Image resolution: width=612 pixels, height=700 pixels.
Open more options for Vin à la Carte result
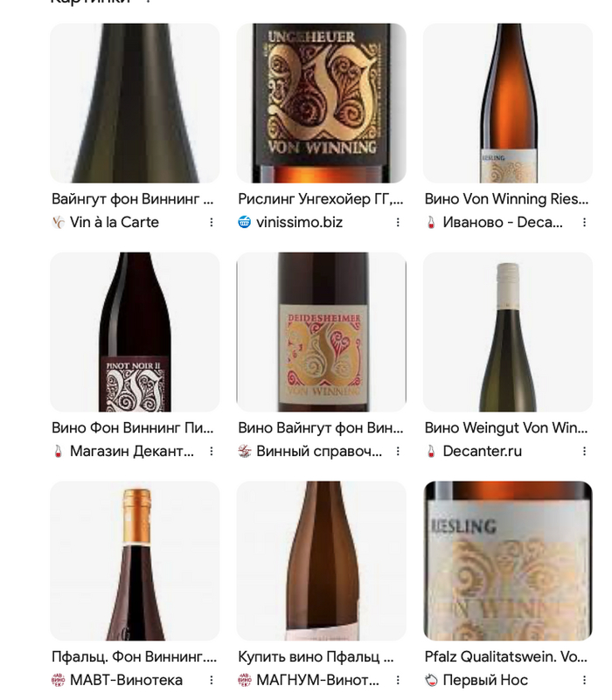tap(212, 222)
